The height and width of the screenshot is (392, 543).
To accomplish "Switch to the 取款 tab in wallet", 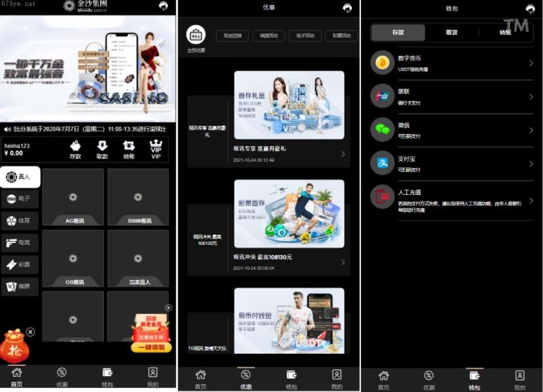I will click(452, 32).
